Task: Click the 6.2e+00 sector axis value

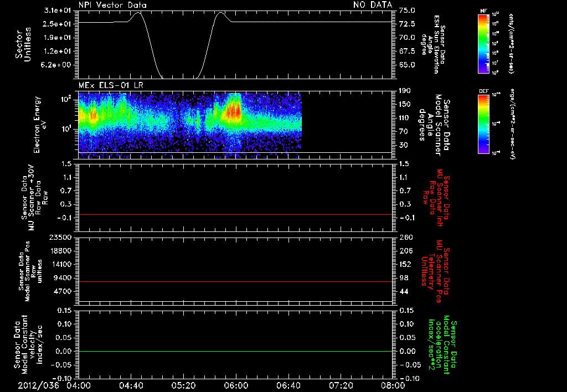Action: pos(57,65)
